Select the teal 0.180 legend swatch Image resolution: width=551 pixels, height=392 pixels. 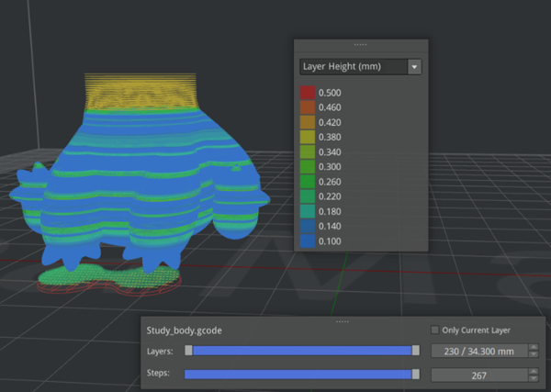click(x=308, y=210)
